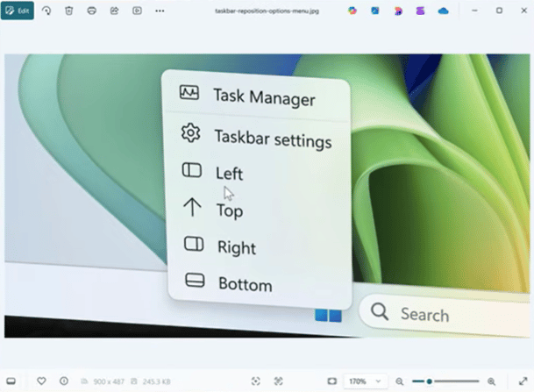The width and height of the screenshot is (534, 392).
Task: Click the scan text icon with lines
Action: [279, 381]
